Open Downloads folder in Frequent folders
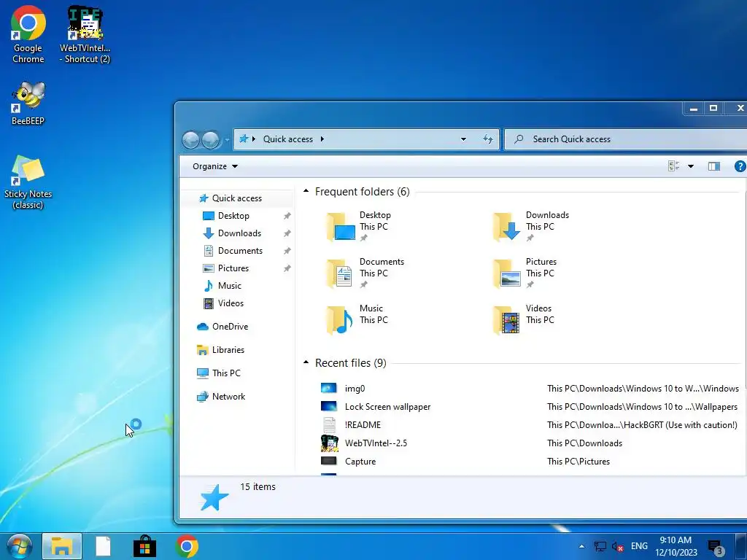Screen dimensions: 747x560 coord(531,227)
